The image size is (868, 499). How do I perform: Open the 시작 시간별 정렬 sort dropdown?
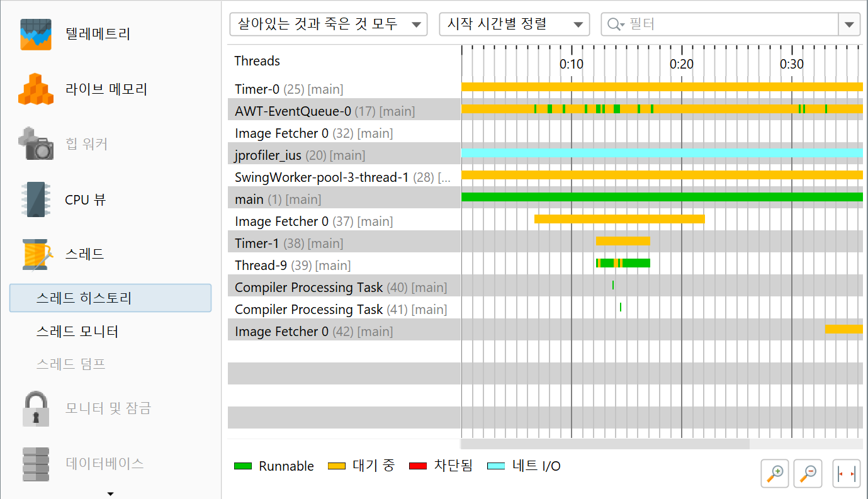(514, 25)
